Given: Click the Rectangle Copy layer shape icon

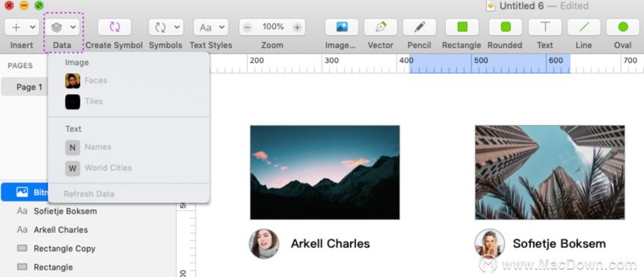Looking at the screenshot, I should click(22, 249).
